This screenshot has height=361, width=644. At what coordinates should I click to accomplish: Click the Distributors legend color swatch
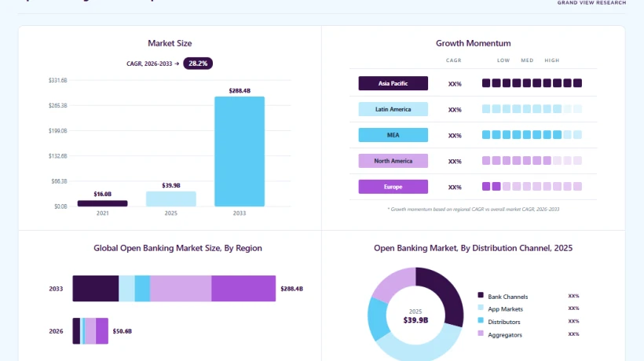481,320
